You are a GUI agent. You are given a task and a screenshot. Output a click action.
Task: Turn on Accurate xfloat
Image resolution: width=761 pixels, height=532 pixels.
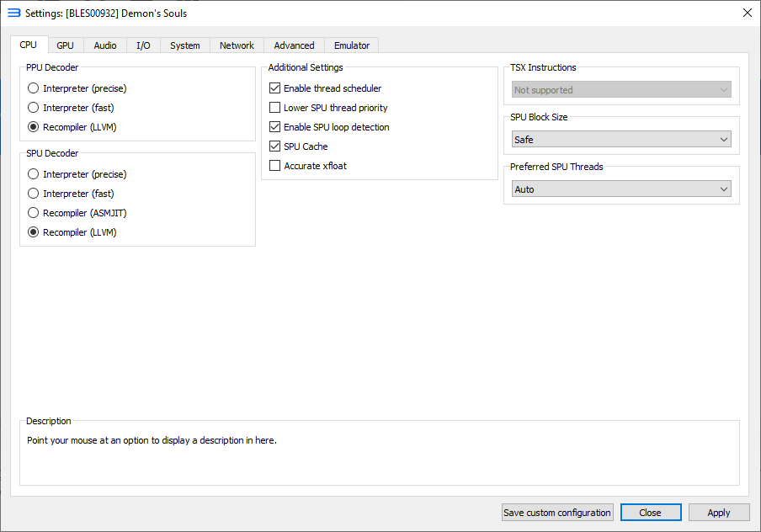(275, 166)
